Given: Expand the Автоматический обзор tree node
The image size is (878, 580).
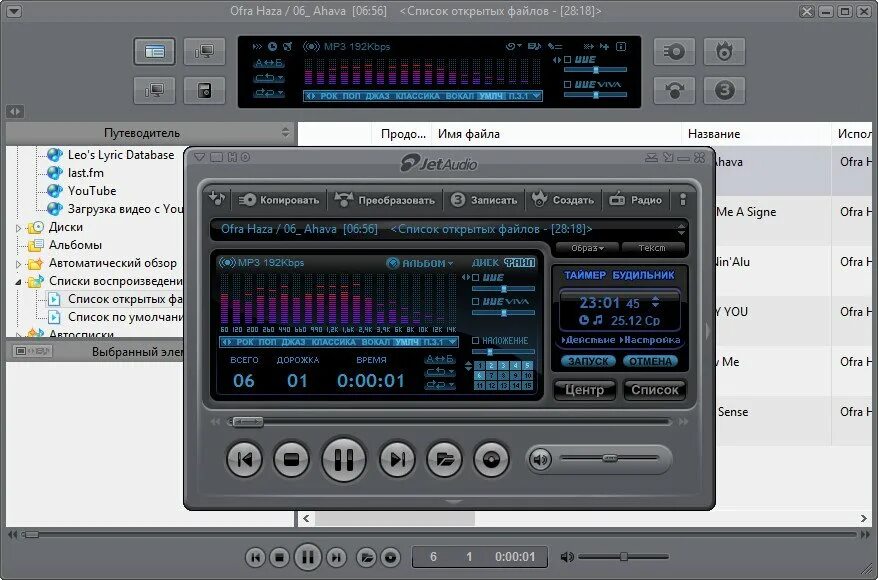Looking at the screenshot, I should 18,264.
